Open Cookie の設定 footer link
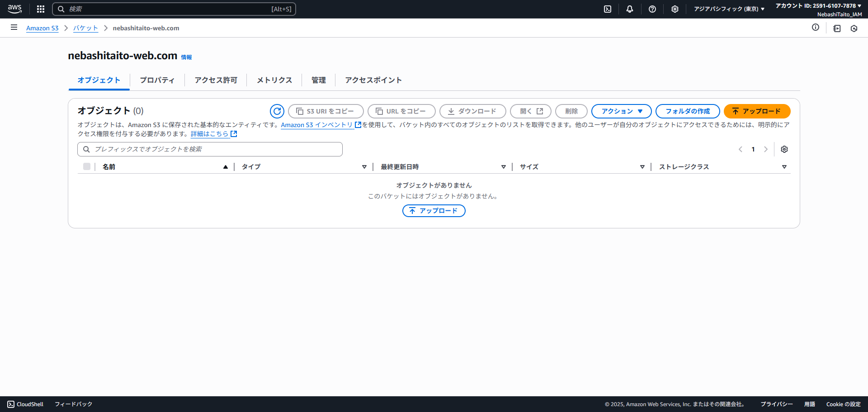The image size is (868, 412). pos(844,404)
